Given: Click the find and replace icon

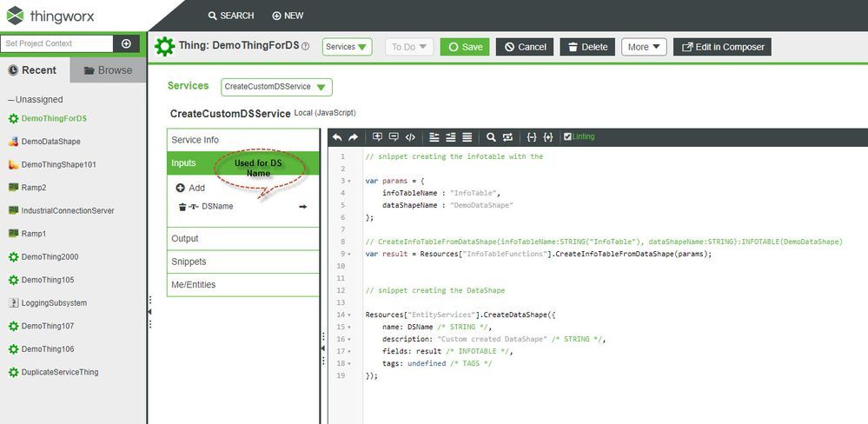Looking at the screenshot, I should click(x=507, y=137).
